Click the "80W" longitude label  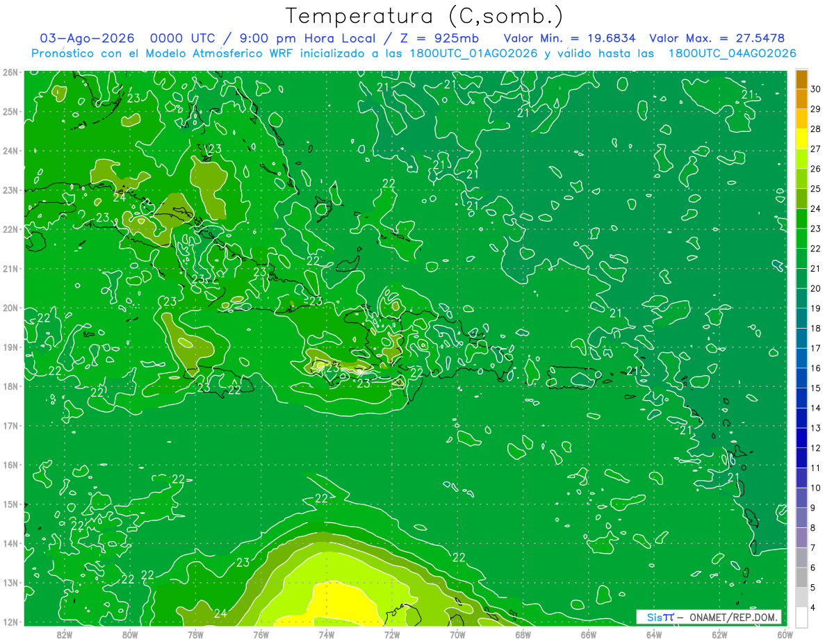[x=130, y=634]
